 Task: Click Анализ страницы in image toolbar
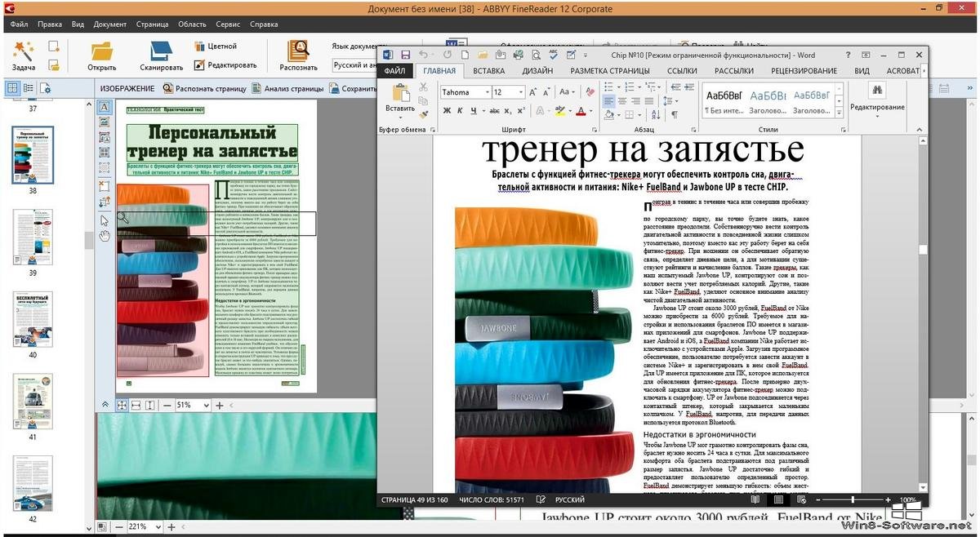click(287, 88)
